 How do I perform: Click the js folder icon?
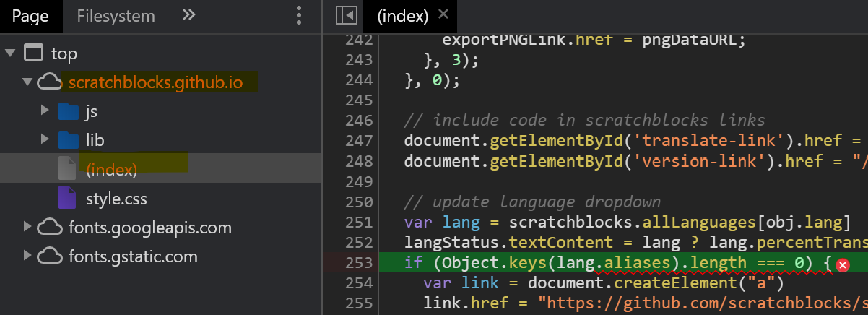[x=68, y=111]
